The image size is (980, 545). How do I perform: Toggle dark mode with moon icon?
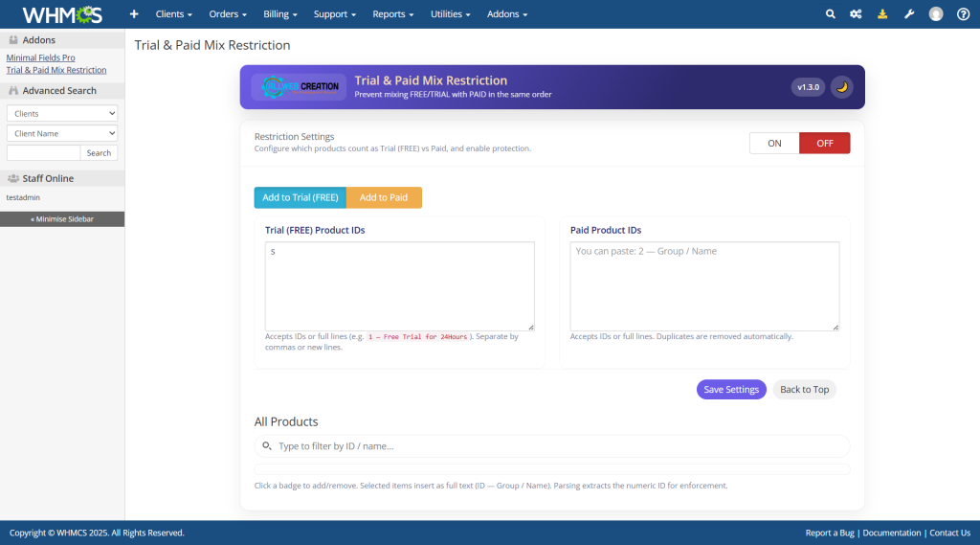pyautogui.click(x=841, y=87)
